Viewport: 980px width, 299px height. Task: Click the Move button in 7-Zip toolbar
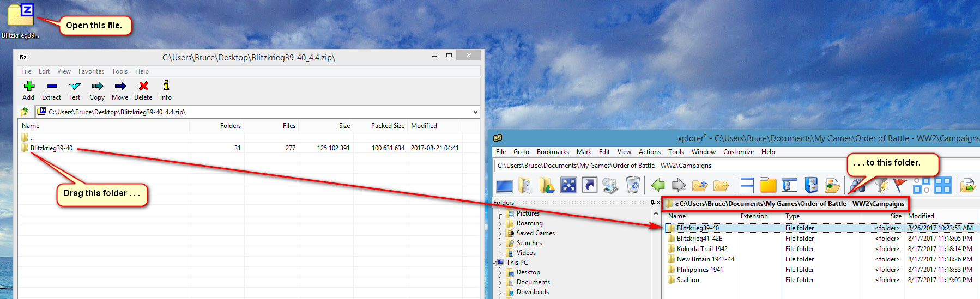120,90
